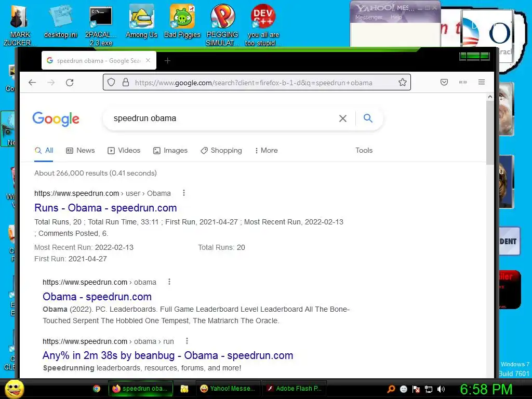Open Help menu in Yahoo Messenger window
This screenshot has height=399, width=532.
pos(396,17)
